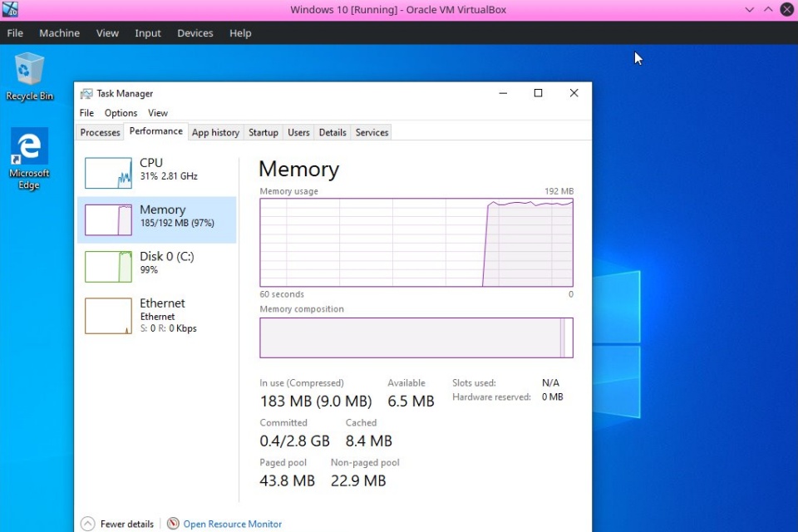The width and height of the screenshot is (798, 532).
Task: Switch to the App history tab
Action: coord(215,133)
